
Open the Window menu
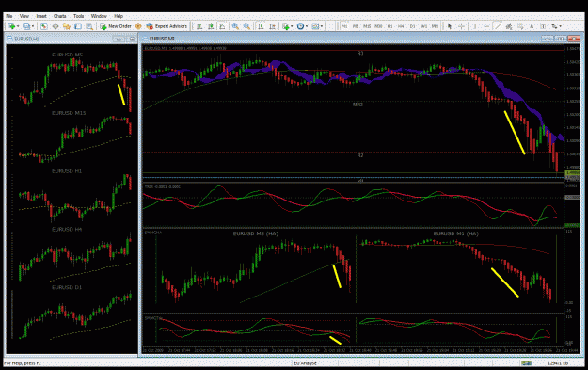[99, 16]
